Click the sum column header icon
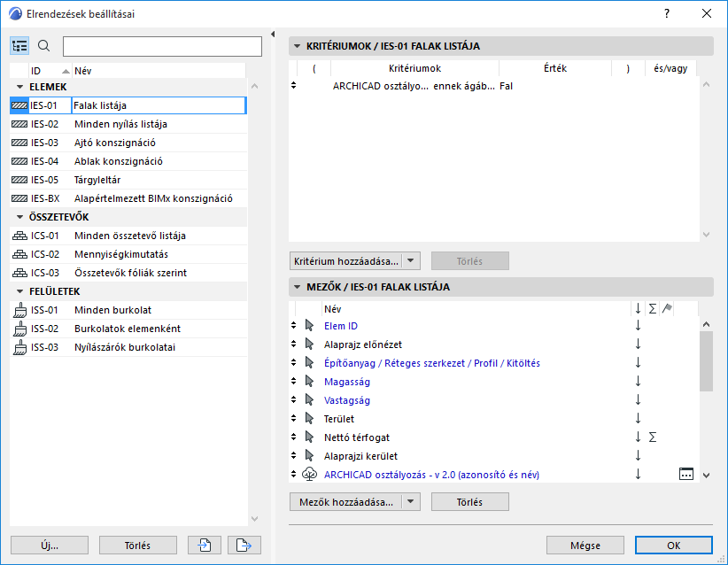The height and width of the screenshot is (565, 728). pos(653,308)
